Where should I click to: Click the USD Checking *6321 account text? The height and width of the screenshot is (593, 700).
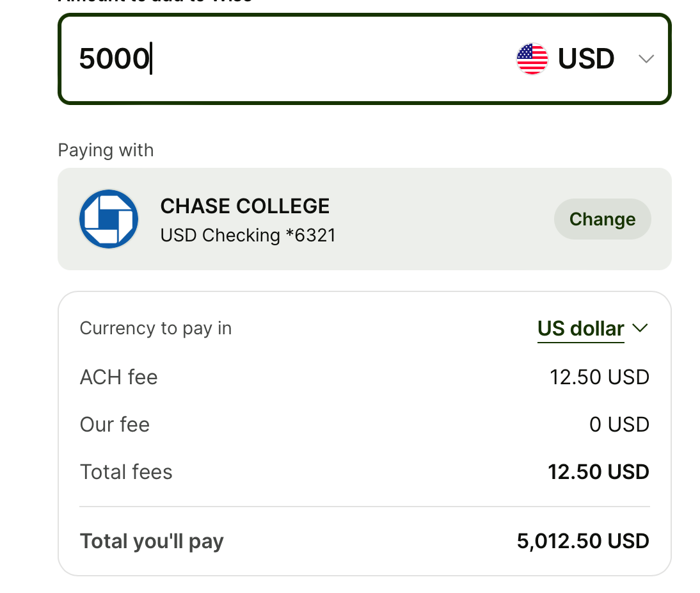click(248, 236)
